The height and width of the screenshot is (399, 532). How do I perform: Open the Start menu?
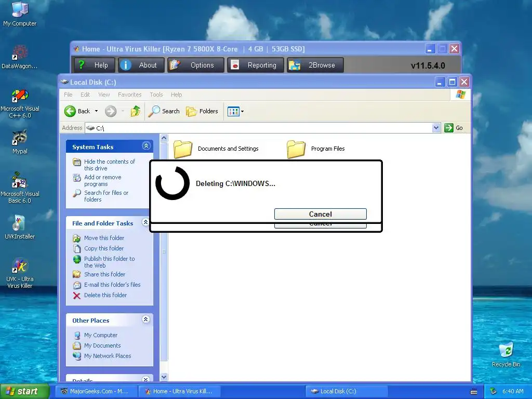pyautogui.click(x=25, y=391)
